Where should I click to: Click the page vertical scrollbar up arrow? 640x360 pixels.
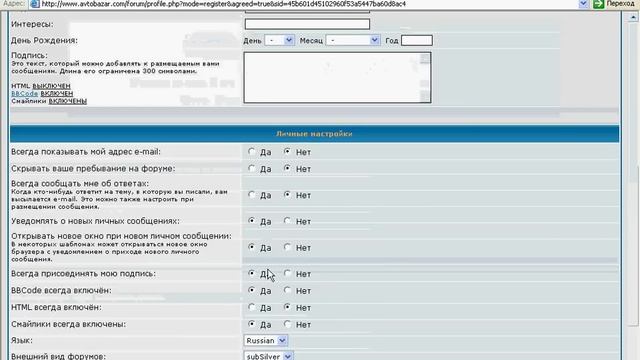633,17
